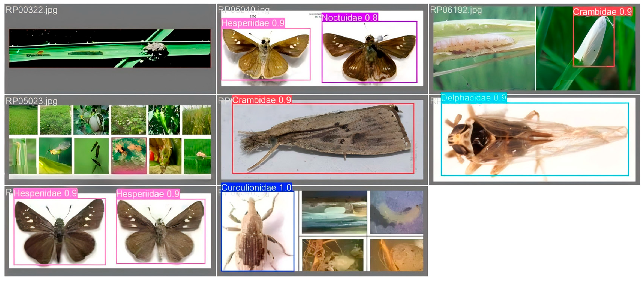The height and width of the screenshot is (282, 644).
Task: Click the bottom-left Hesperiidae butterfly specimen
Action: pos(59,232)
